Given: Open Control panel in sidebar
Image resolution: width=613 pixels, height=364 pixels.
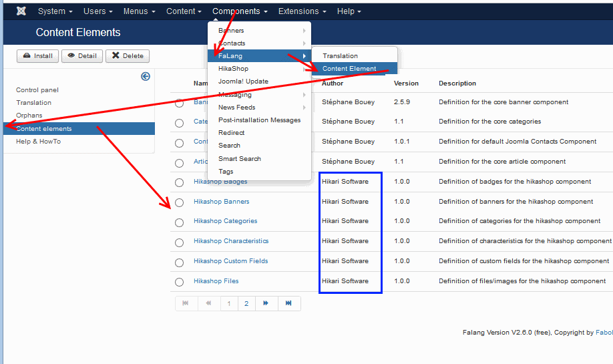Looking at the screenshot, I should [37, 90].
